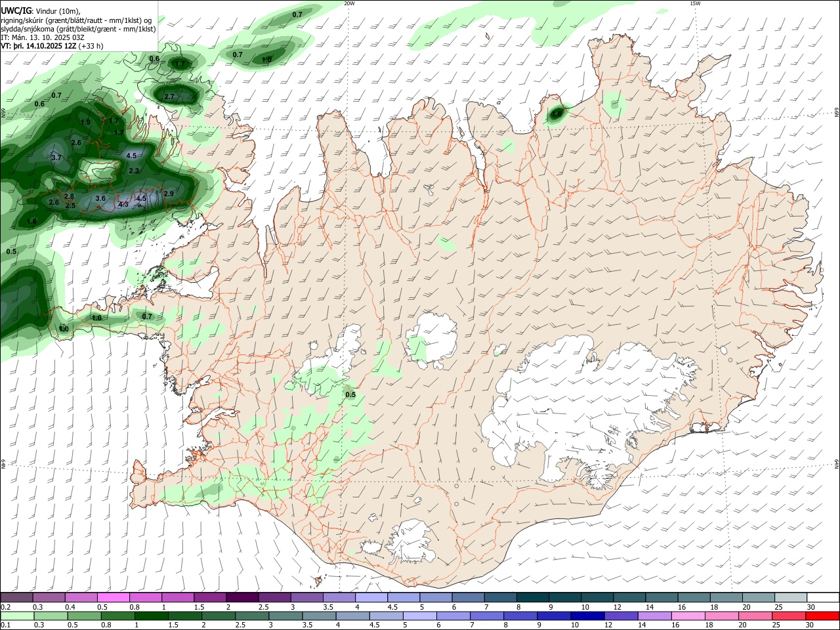Click the bright red rain swatch labeled 30
The height and width of the screenshot is (630, 840).
pos(822,616)
